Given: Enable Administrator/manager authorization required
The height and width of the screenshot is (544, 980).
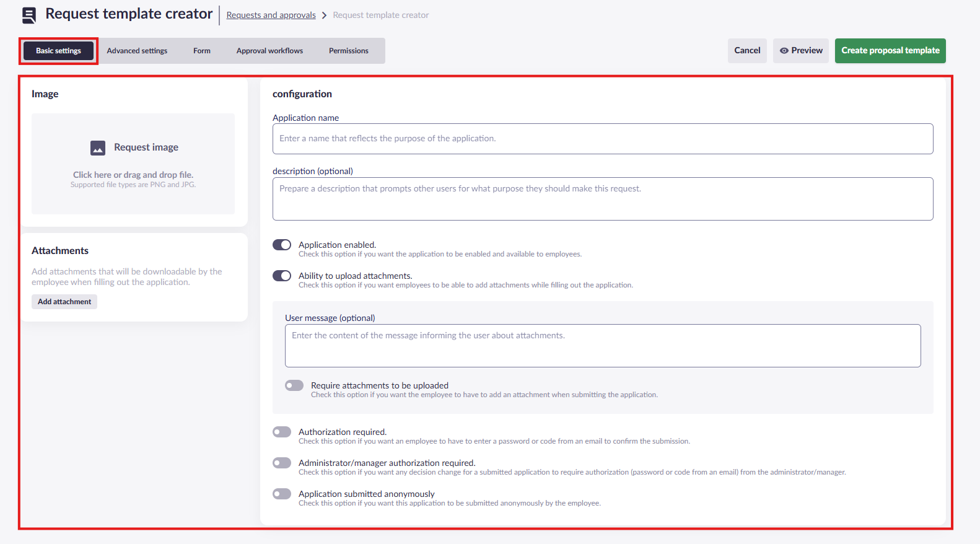Looking at the screenshot, I should 282,463.
